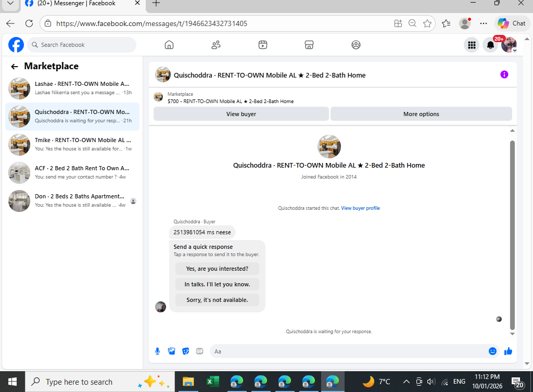Open the Windows Start menu
The height and width of the screenshot is (392, 533).
tap(12, 382)
